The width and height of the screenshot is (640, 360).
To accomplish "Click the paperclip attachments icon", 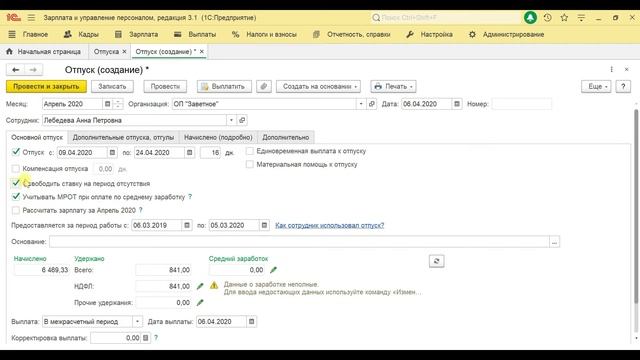I will click(264, 87).
